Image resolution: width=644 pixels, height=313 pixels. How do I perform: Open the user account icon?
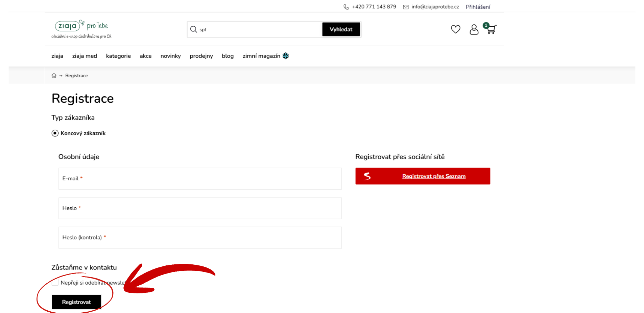[x=474, y=30]
